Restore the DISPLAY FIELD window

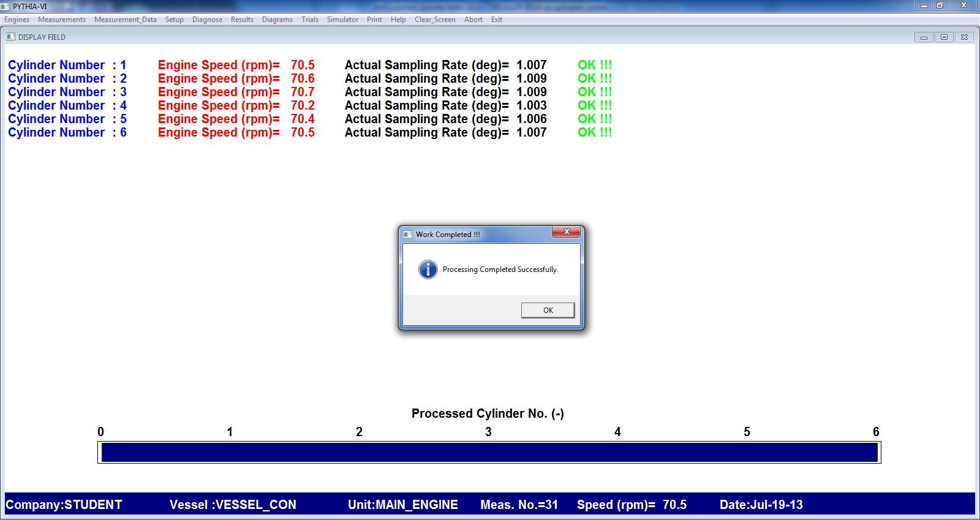coord(944,37)
